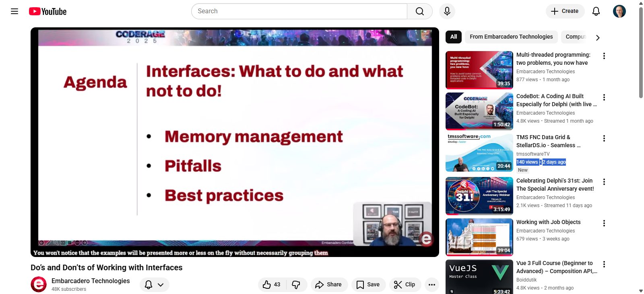
Task: Share the video
Action: click(329, 284)
